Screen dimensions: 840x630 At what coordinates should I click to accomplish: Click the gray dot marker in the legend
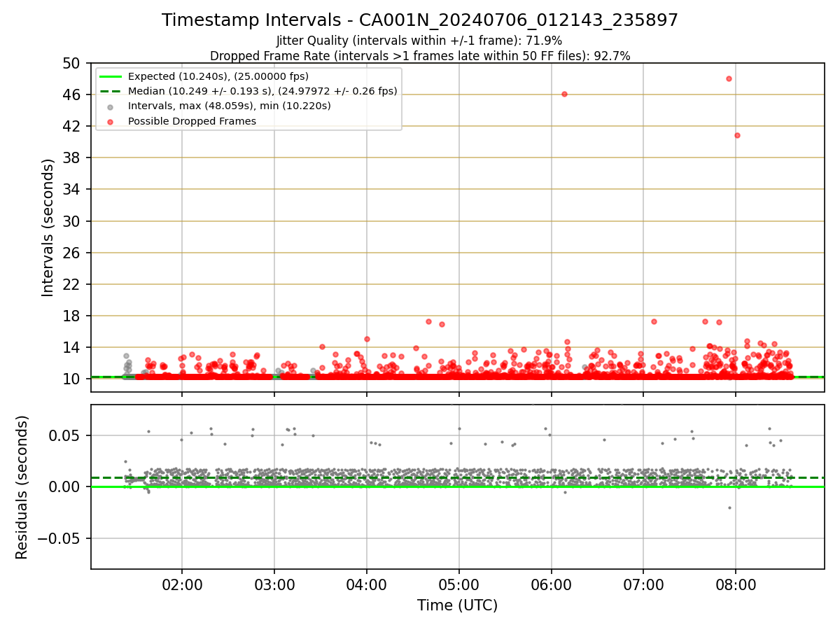pos(111,106)
